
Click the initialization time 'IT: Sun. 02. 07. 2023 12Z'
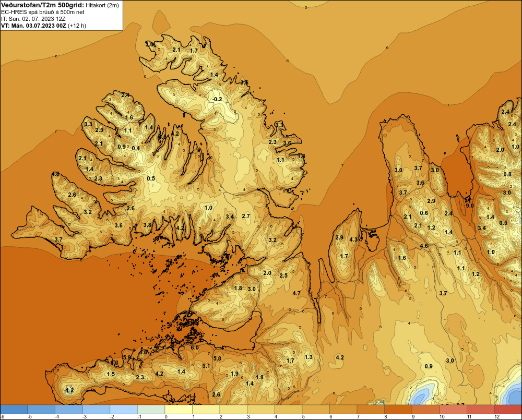pos(34,19)
